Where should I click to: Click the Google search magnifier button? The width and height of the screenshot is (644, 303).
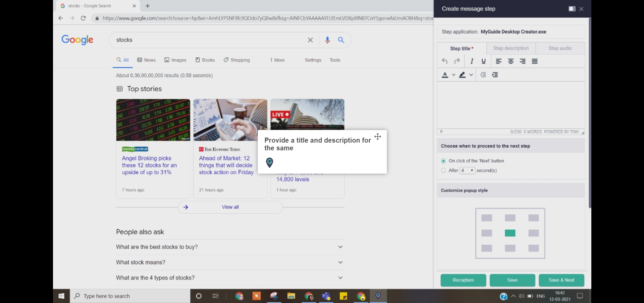click(x=341, y=40)
